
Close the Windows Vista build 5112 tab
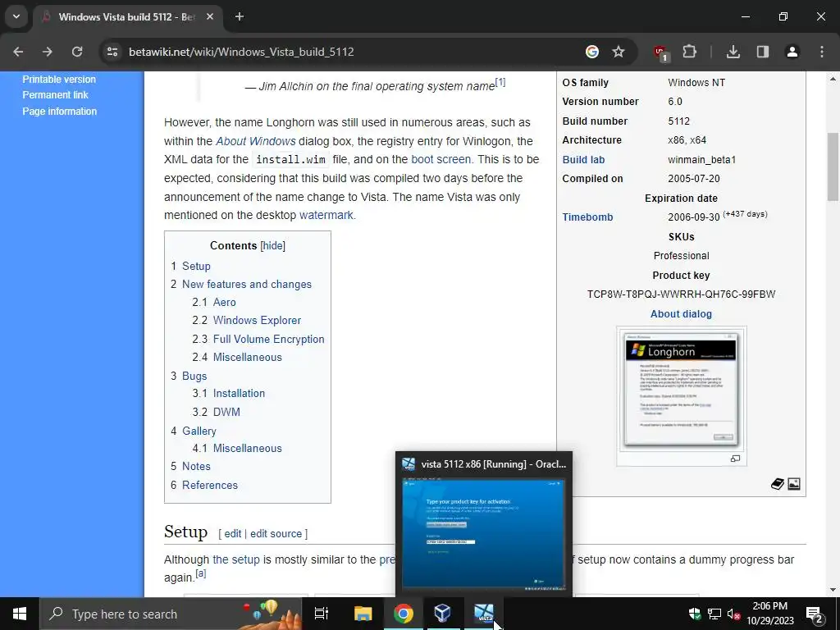click(210, 16)
